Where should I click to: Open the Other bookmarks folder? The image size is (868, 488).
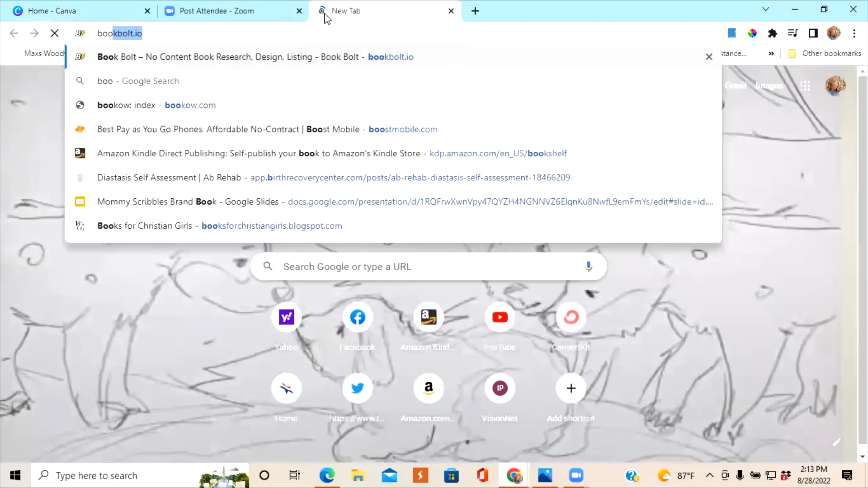(825, 53)
